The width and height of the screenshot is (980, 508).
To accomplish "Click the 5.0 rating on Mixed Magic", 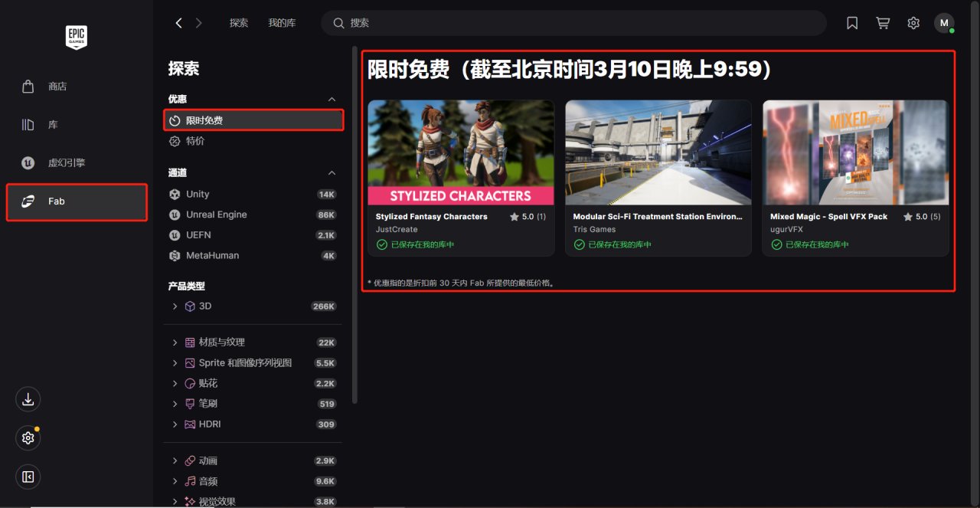I will pos(921,217).
